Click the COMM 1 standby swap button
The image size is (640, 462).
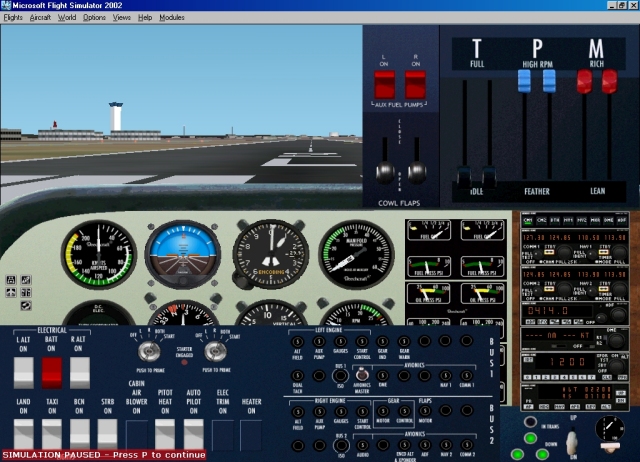pyautogui.click(x=549, y=253)
